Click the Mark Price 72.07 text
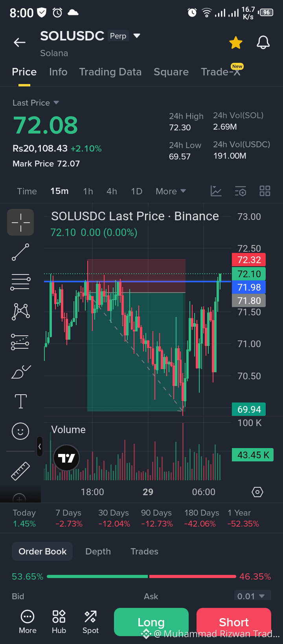The width and height of the screenshot is (283, 644). pyautogui.click(x=46, y=164)
